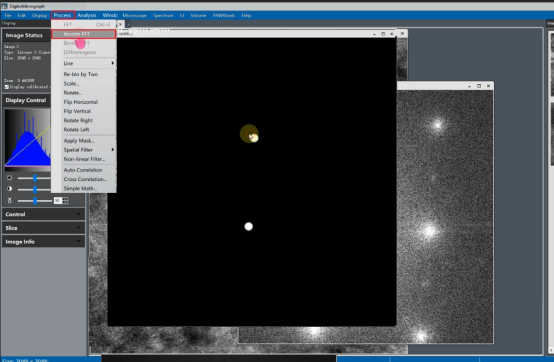Click the contrast half-circle icon
The image size is (554, 362).
click(10, 189)
